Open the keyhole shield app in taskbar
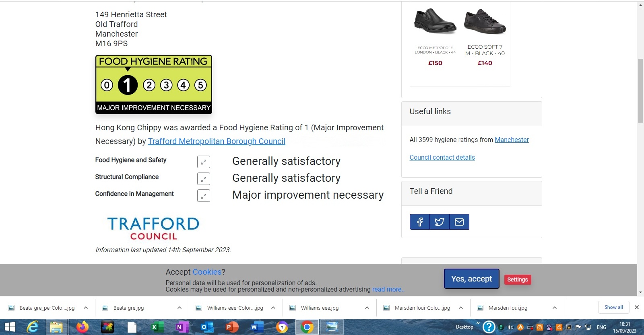The width and height of the screenshot is (644, 335). tap(282, 327)
